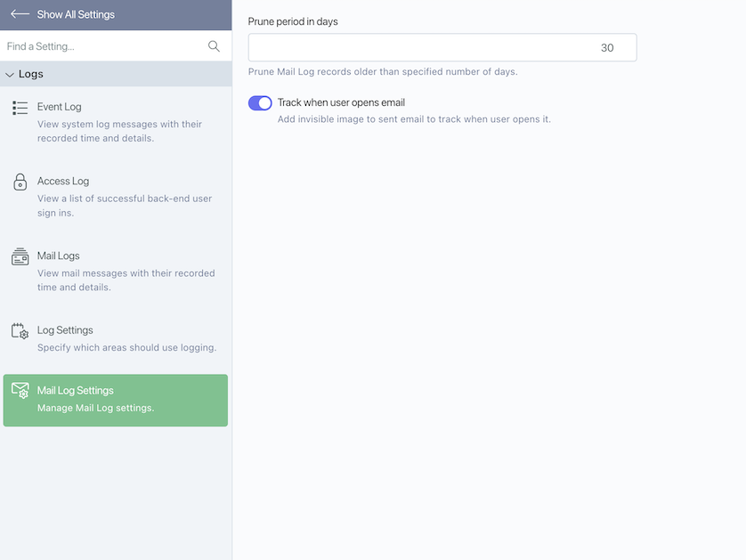Viewport: 746px width, 560px height.
Task: Select the Mail Log Settings item
Action: tap(116, 400)
